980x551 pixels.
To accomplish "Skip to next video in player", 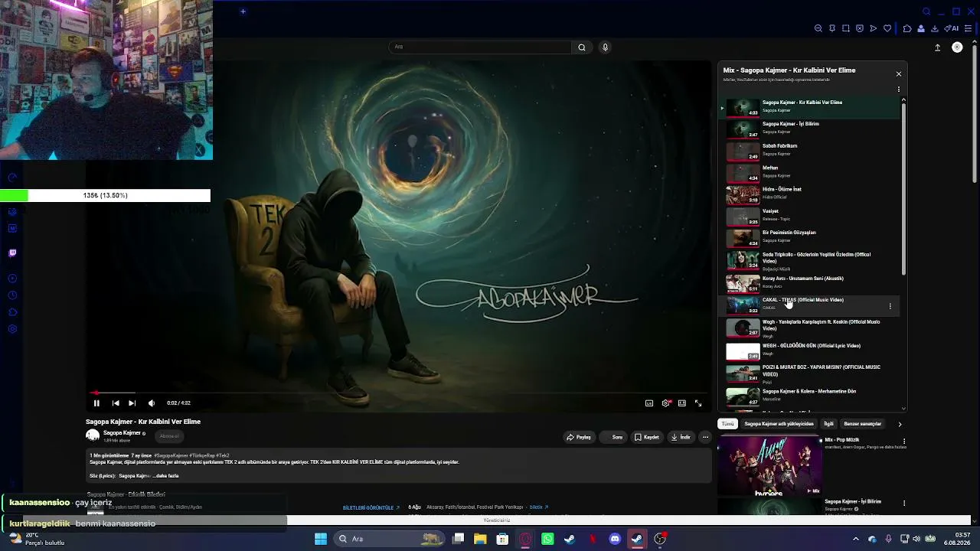I will coord(132,403).
